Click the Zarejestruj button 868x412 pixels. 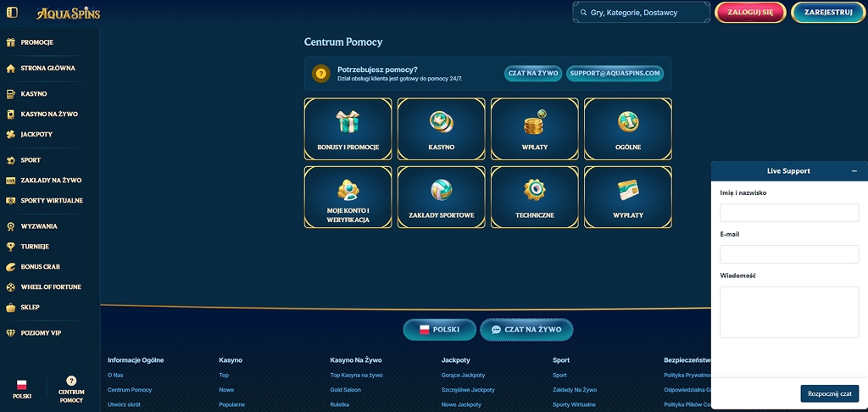click(x=828, y=12)
